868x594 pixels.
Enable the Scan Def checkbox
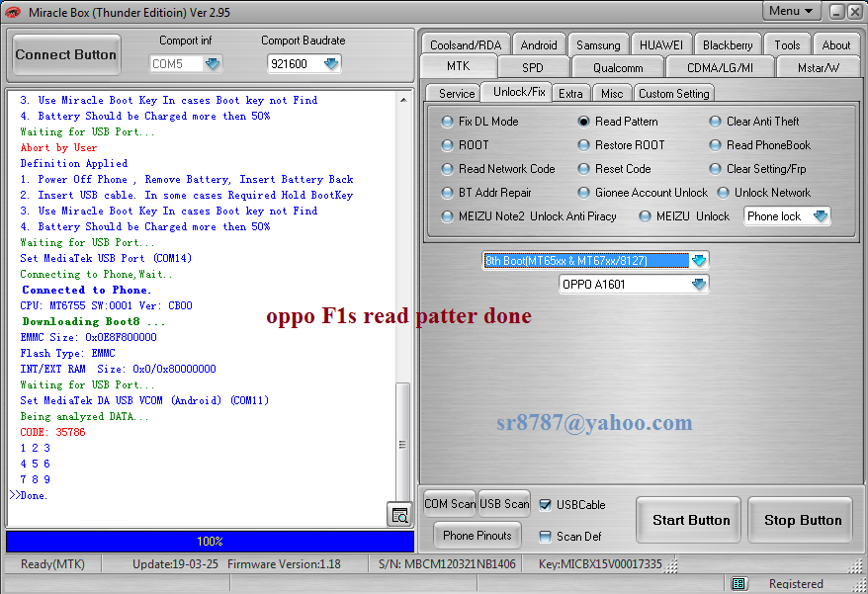point(546,537)
